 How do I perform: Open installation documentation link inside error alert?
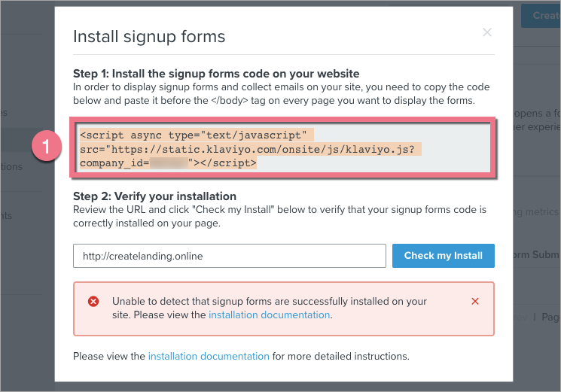tap(269, 315)
